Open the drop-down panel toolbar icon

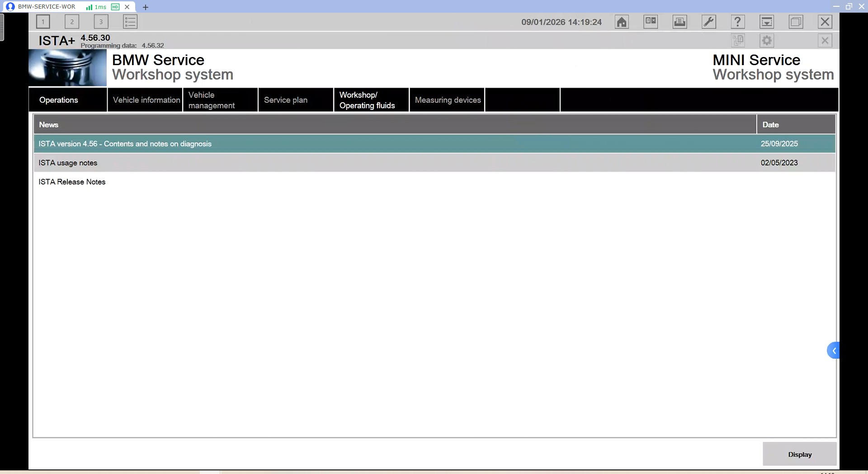[x=767, y=22]
